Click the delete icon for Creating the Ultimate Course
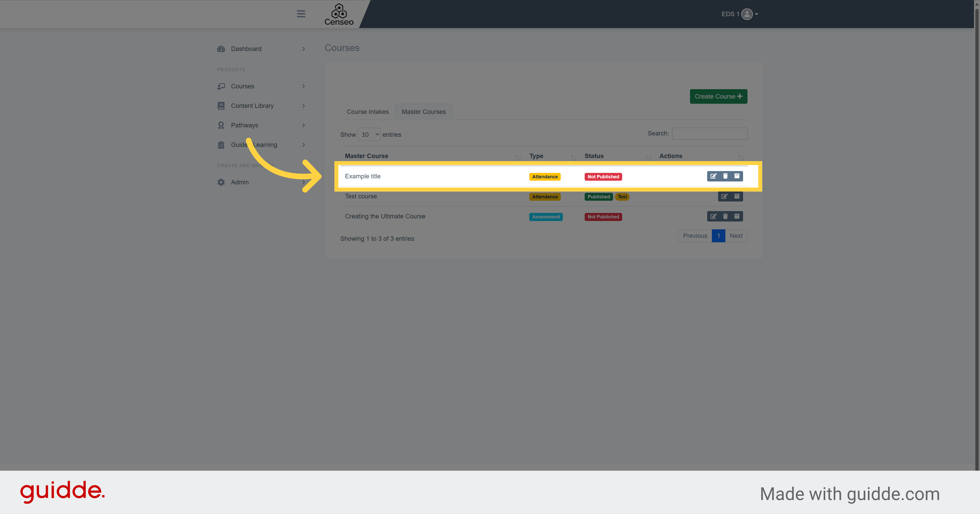The width and height of the screenshot is (980, 514). pos(725,216)
